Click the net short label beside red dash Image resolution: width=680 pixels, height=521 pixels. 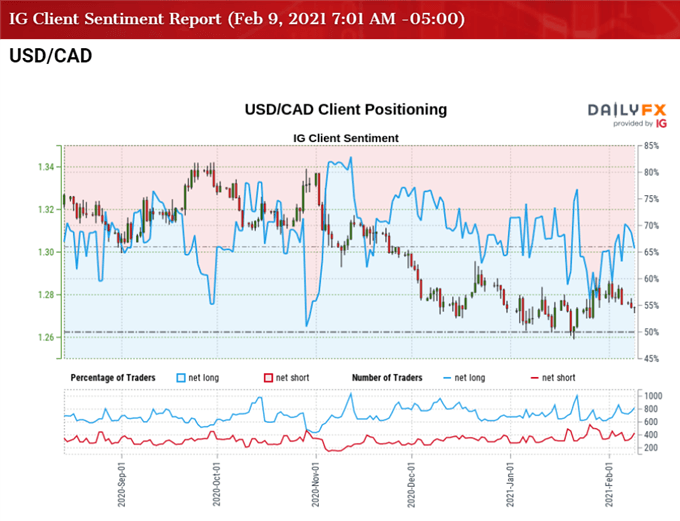tap(559, 378)
